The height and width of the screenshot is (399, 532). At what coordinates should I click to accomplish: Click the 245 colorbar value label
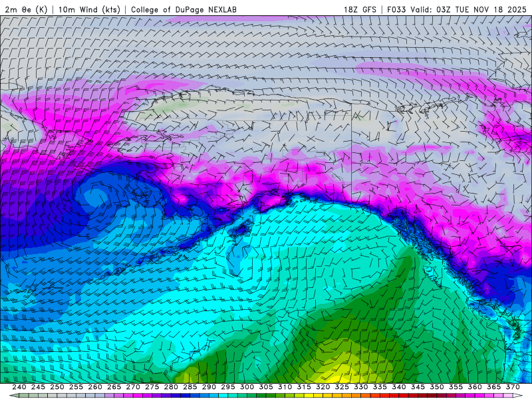(x=38, y=387)
